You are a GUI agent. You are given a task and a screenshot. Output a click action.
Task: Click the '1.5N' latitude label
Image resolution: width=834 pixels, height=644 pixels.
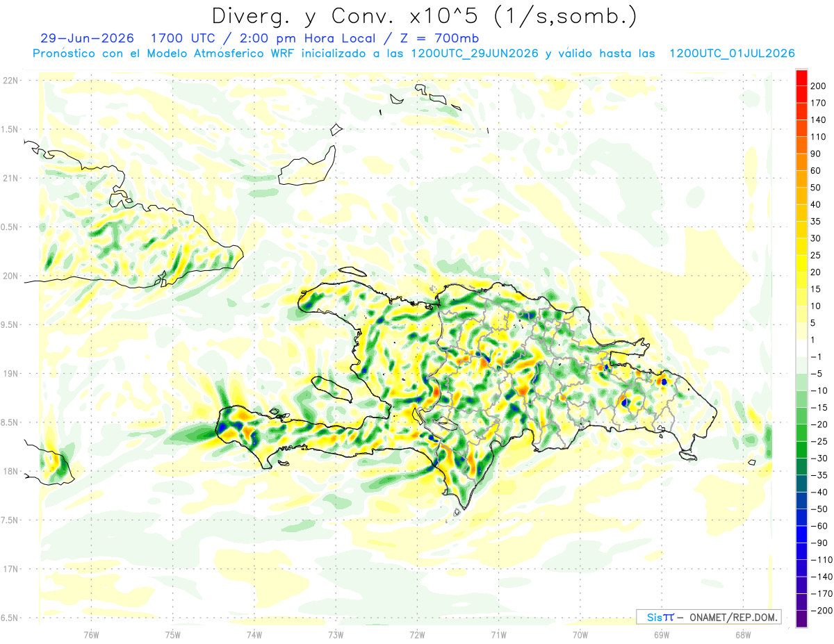click(10, 129)
